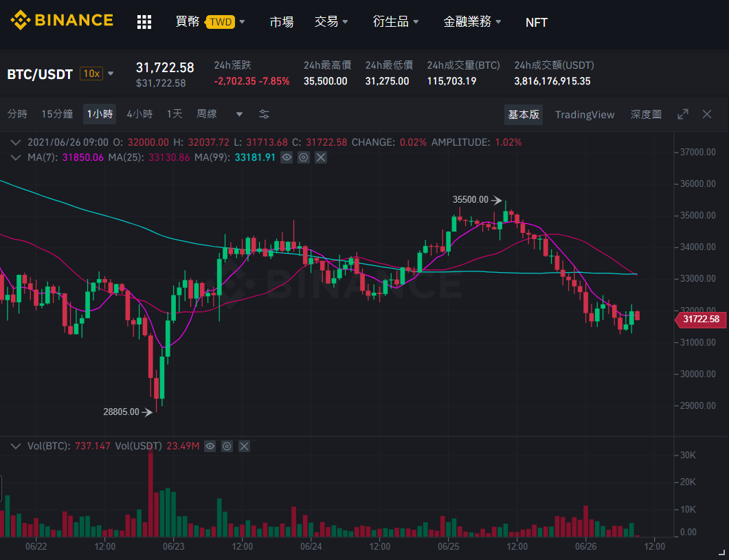Expand chart to fullscreen
729x560 pixels.
[682, 115]
